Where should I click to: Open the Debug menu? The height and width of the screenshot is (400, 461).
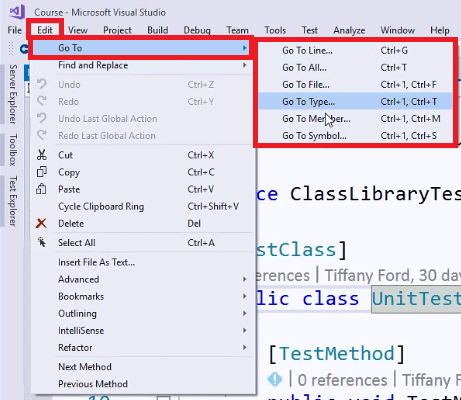coord(197,30)
